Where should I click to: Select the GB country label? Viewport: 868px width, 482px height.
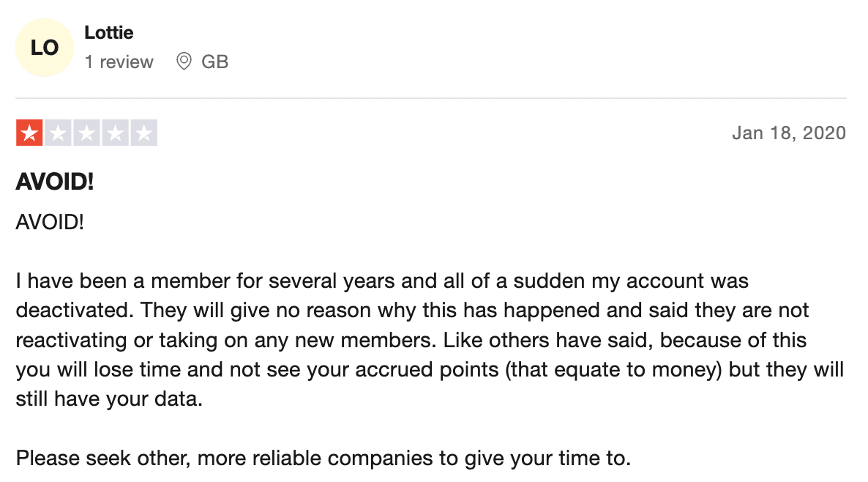[x=214, y=62]
